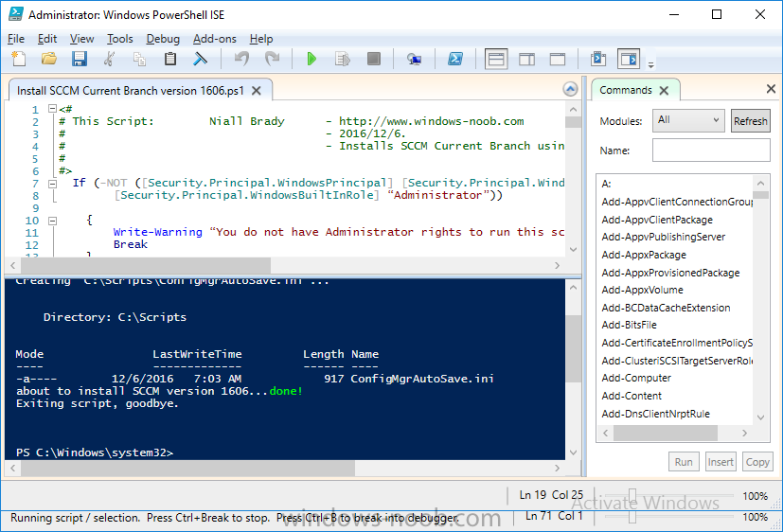Viewport: 783px width, 532px height.
Task: Clear the console pane icon
Action: pyautogui.click(x=200, y=59)
